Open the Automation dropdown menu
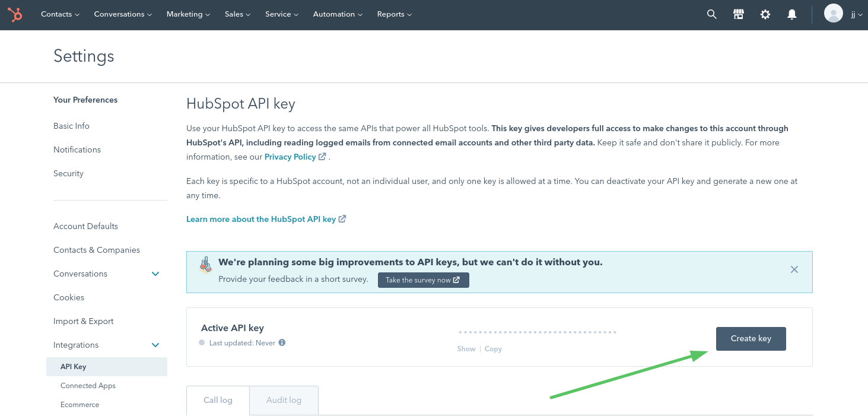The height and width of the screenshot is (416, 868). [338, 14]
